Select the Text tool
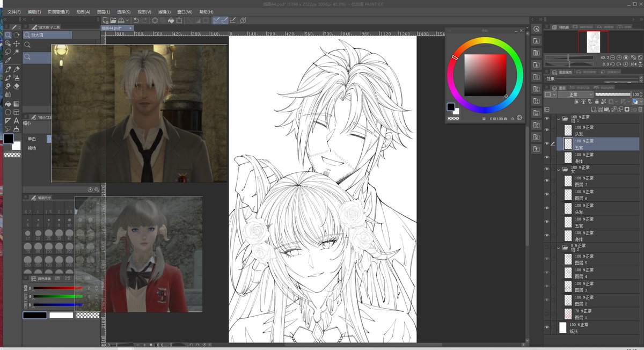The width and height of the screenshot is (644, 350). tap(17, 121)
